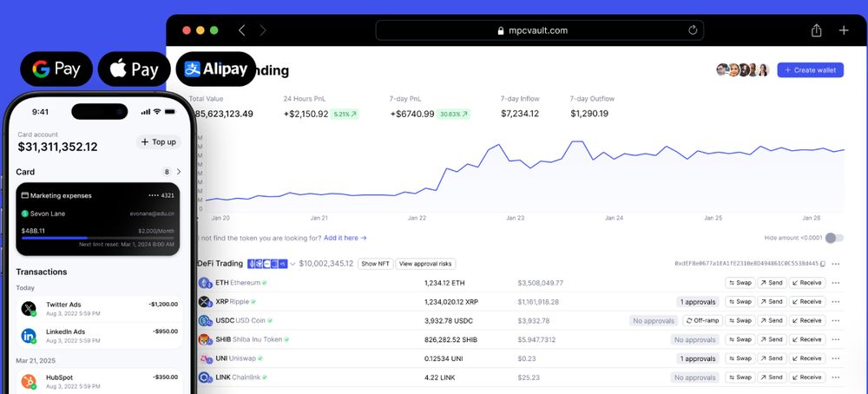Click the portfolio value line chart
The height and width of the screenshot is (394, 868).
524,174
